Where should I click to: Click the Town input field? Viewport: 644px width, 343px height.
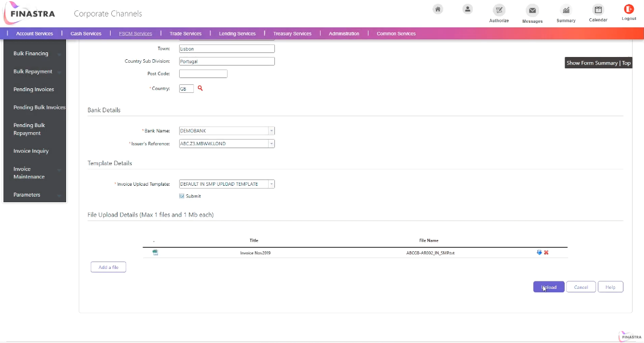click(x=226, y=49)
